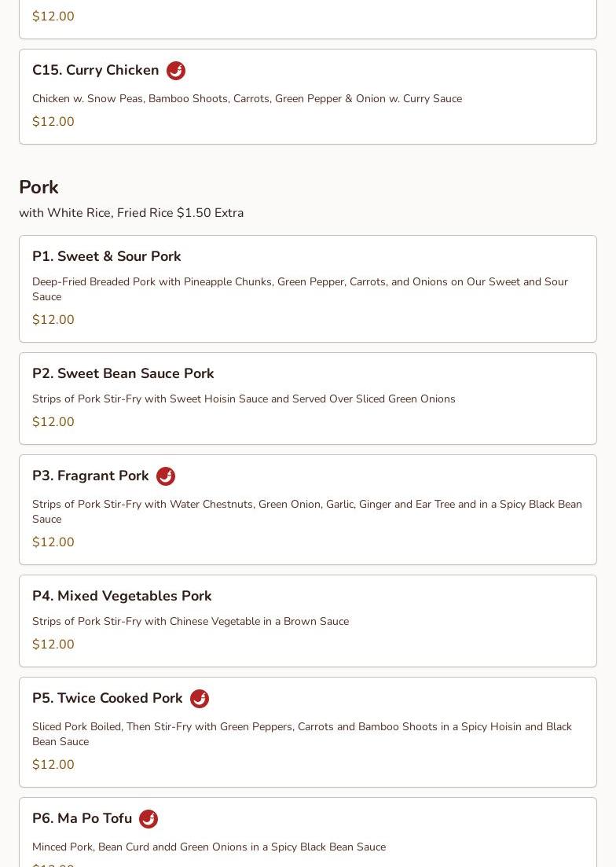Open the P5. Twice Cooked Pork title
The height and width of the screenshot is (867, 616).
click(108, 698)
